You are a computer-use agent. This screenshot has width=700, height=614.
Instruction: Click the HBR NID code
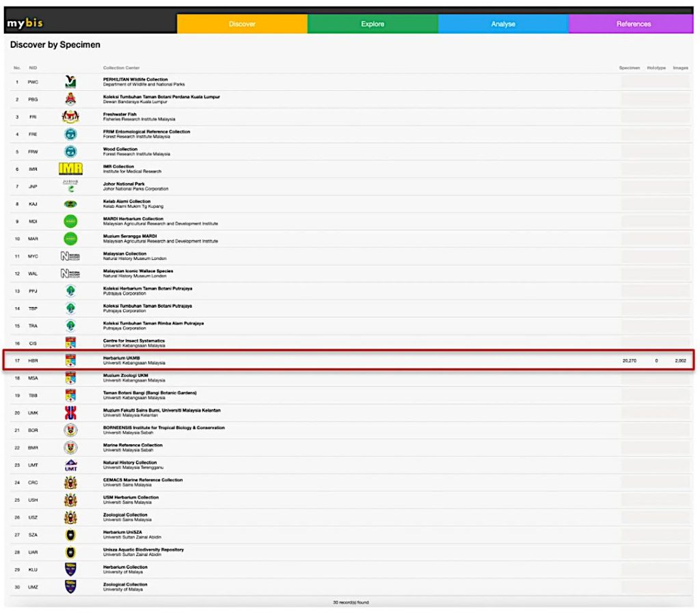[33, 361]
